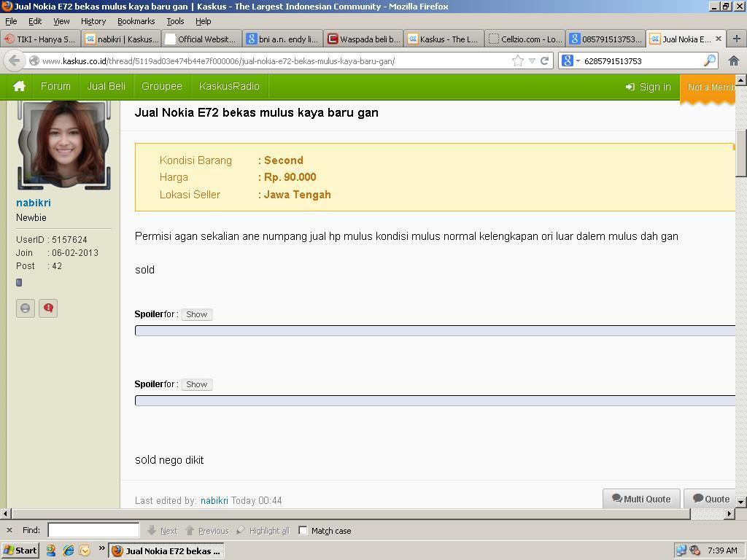Open the History menu
Screen dimensions: 747x560
(x=93, y=21)
